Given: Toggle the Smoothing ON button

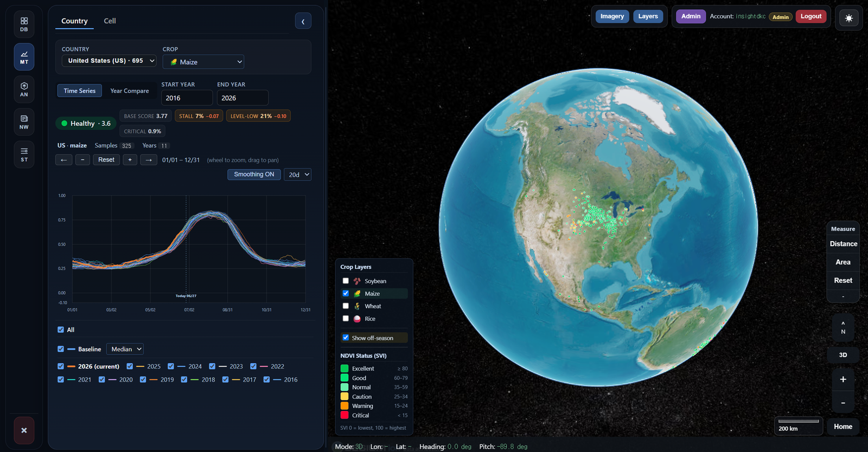Looking at the screenshot, I should point(254,174).
